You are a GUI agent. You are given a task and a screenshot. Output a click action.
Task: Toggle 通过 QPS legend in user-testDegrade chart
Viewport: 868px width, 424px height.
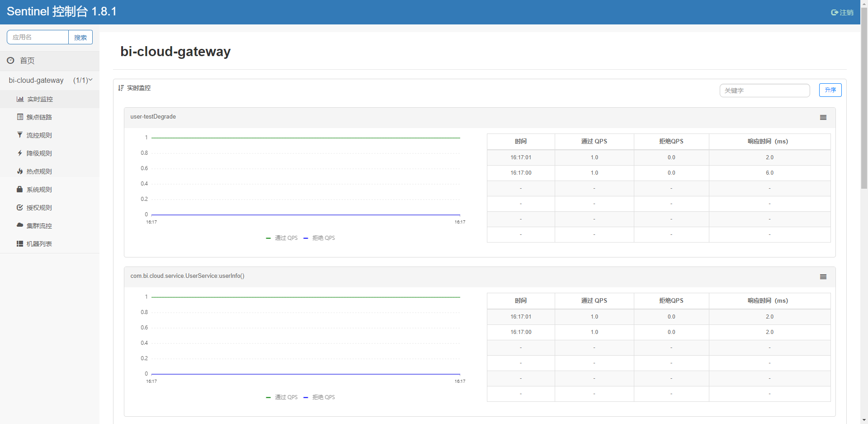(x=282, y=238)
